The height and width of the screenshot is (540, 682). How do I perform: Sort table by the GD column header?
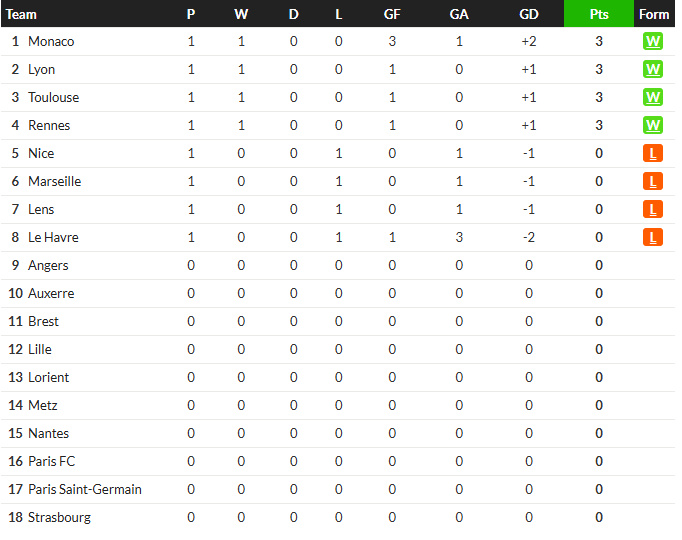point(528,14)
